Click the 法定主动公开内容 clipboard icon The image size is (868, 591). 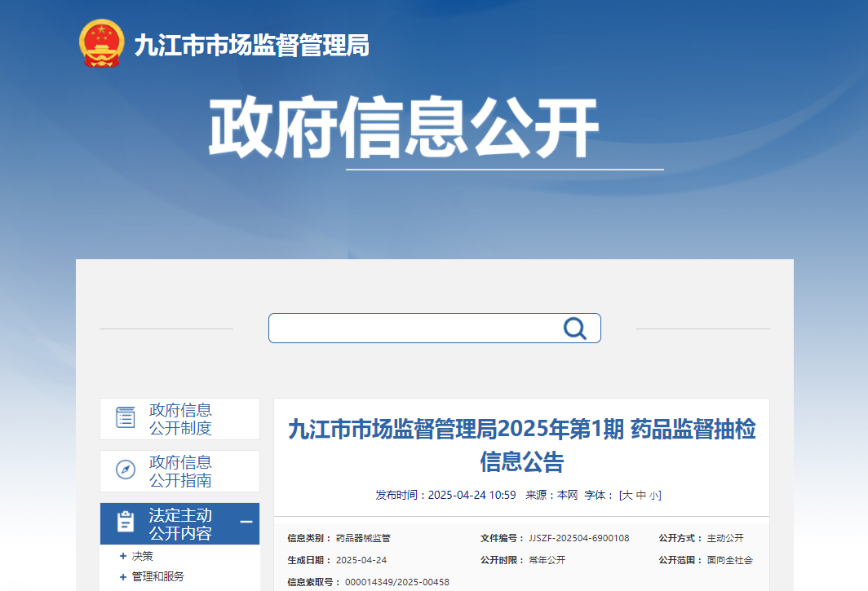point(126,522)
